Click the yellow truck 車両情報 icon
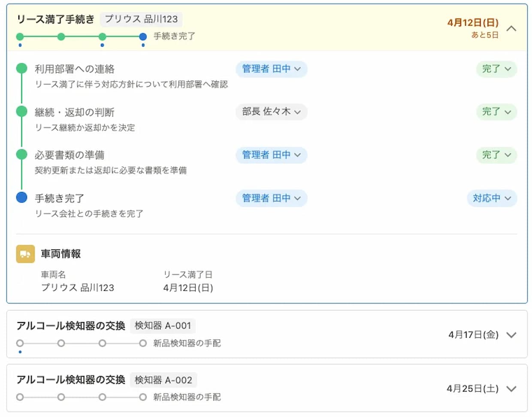Viewport: 532px width, 417px height. click(25, 254)
